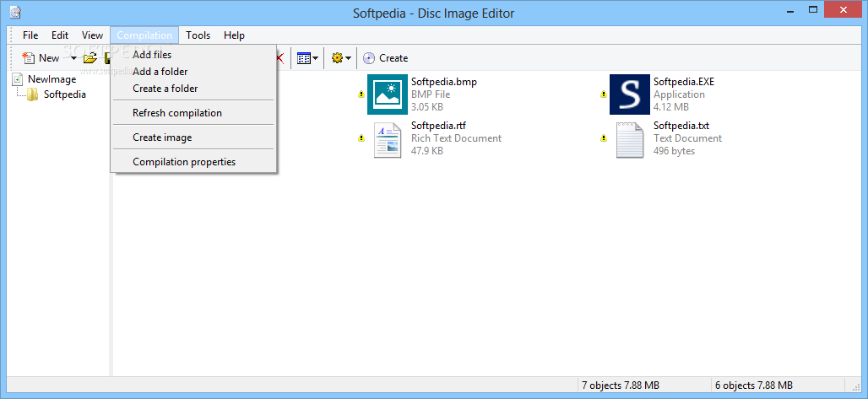Viewport: 868px width, 399px height.
Task: Open the Tools menu
Action: tap(198, 35)
